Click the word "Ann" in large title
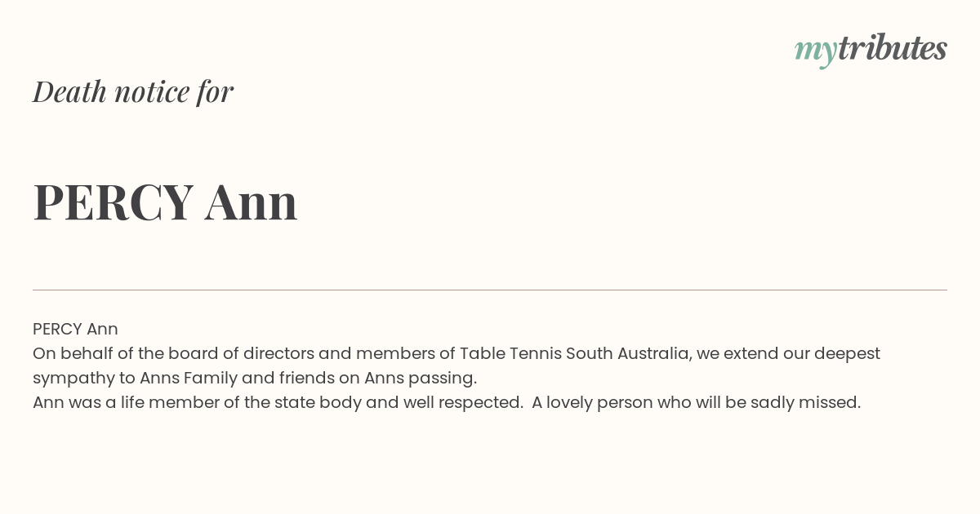This screenshot has height=514, width=980. coord(252,202)
